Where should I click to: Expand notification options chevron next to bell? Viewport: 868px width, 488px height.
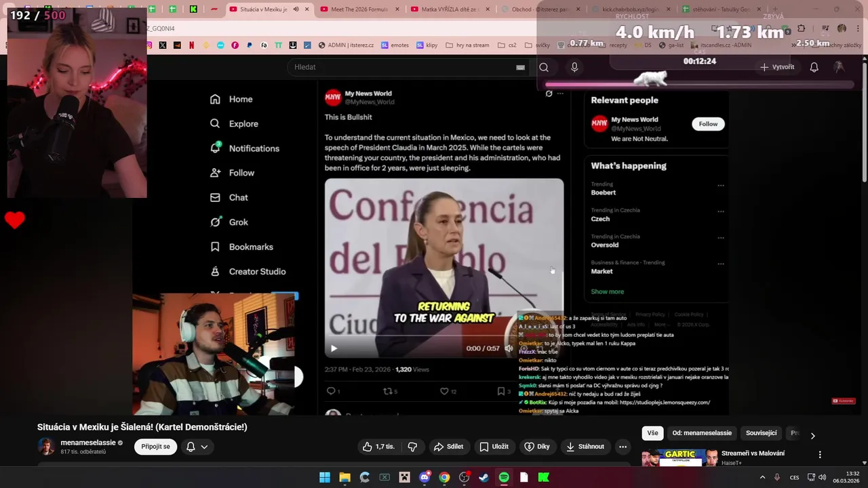point(204,447)
